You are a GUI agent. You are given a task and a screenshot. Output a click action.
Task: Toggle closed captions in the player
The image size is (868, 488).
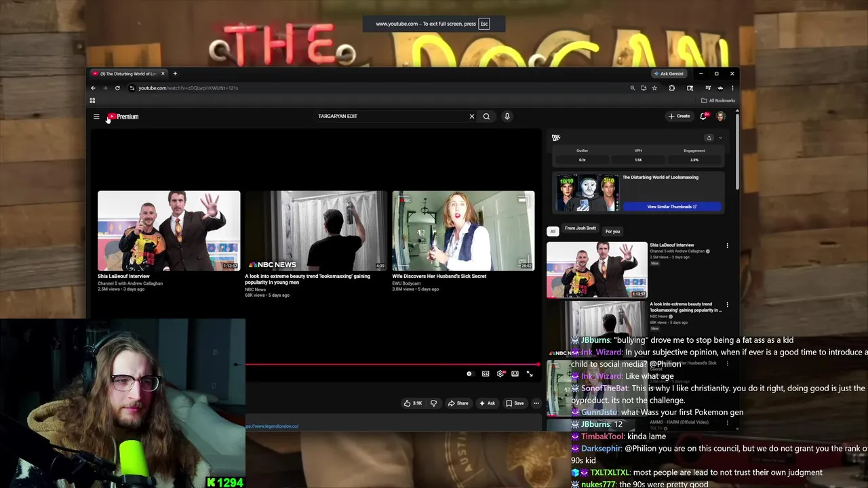(486, 373)
